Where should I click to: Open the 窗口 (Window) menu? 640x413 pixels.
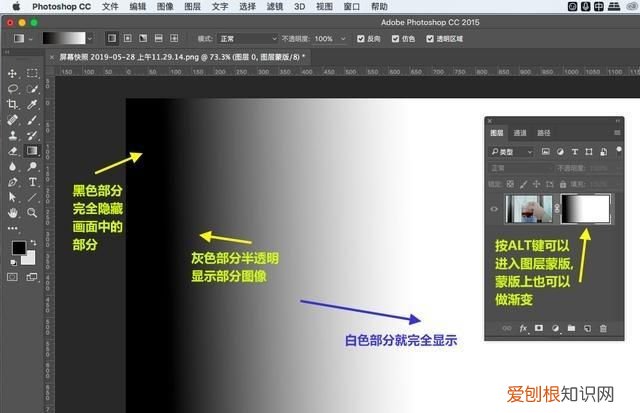click(351, 7)
